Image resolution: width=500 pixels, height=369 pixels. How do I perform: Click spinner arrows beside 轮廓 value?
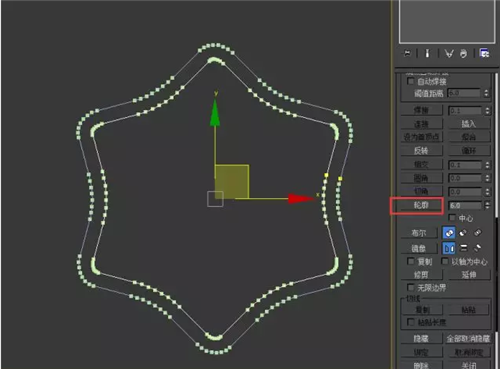point(488,205)
